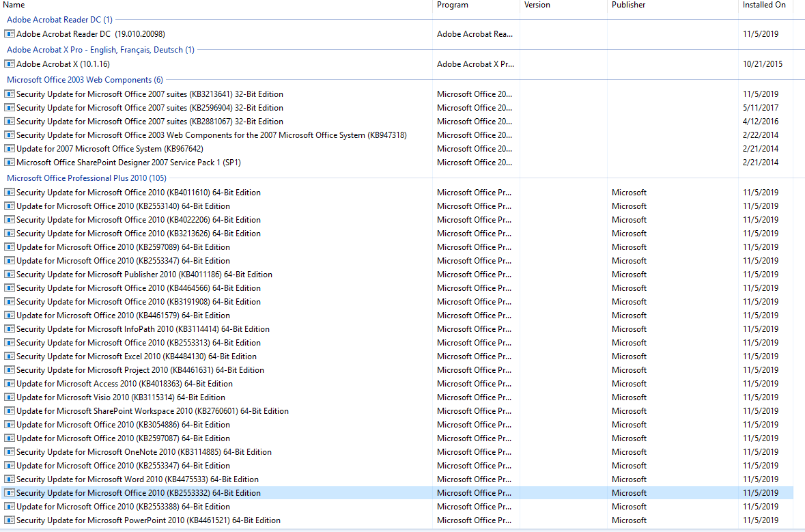
Task: Click the update icon for KB4011610 row
Action: pyautogui.click(x=10, y=193)
